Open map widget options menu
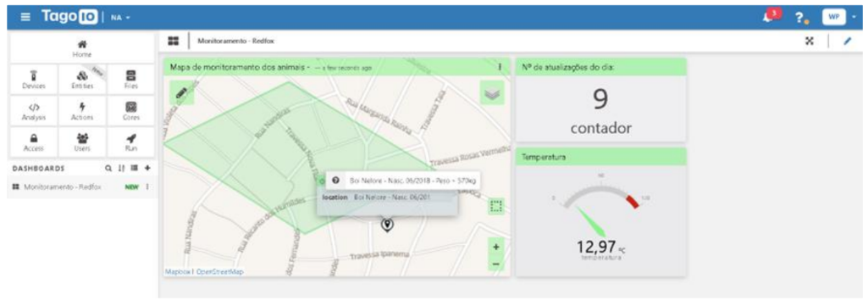868x306 pixels. pyautogui.click(x=500, y=67)
